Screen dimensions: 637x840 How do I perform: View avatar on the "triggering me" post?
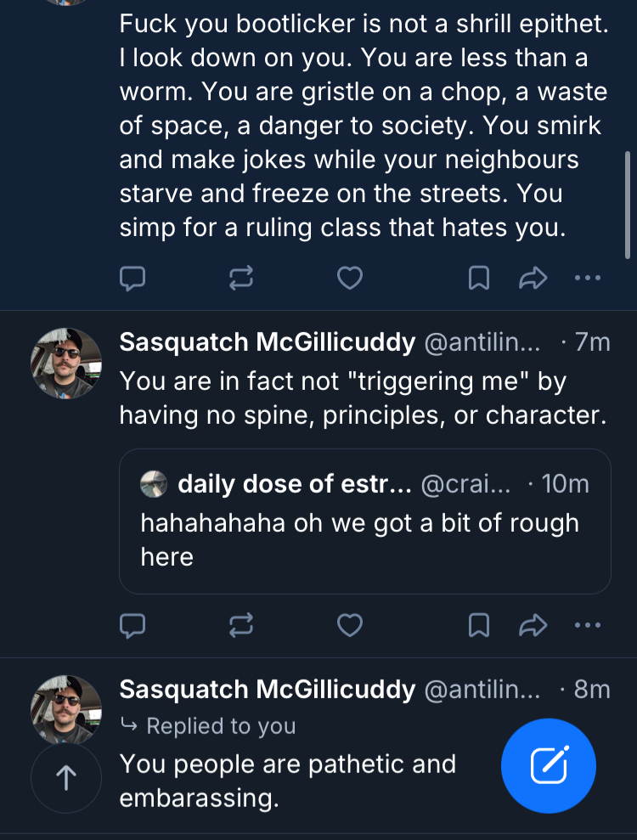(66, 364)
